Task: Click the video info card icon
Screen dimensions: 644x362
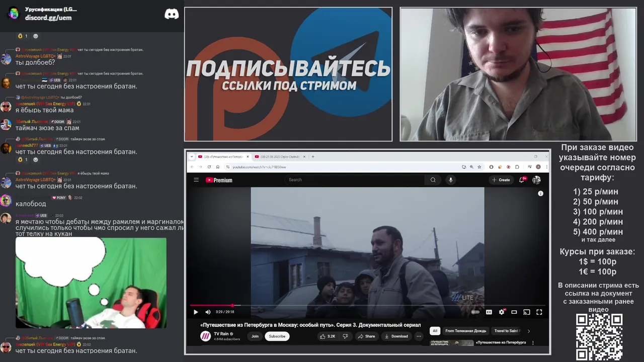Action: 540,194
